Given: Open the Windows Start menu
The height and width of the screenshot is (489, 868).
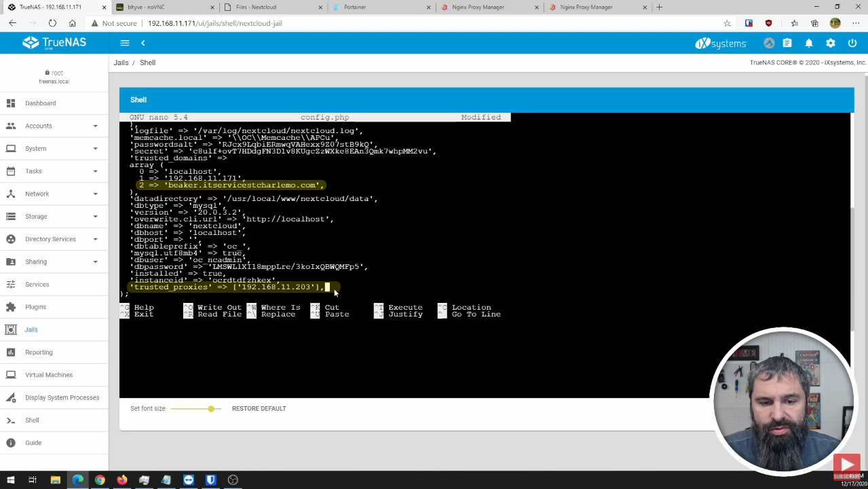Looking at the screenshot, I should pyautogui.click(x=10, y=480).
